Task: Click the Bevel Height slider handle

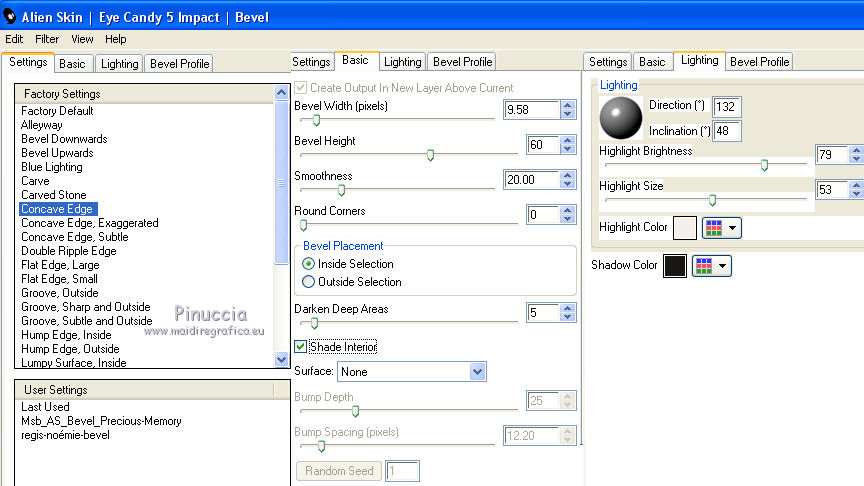Action: point(430,155)
